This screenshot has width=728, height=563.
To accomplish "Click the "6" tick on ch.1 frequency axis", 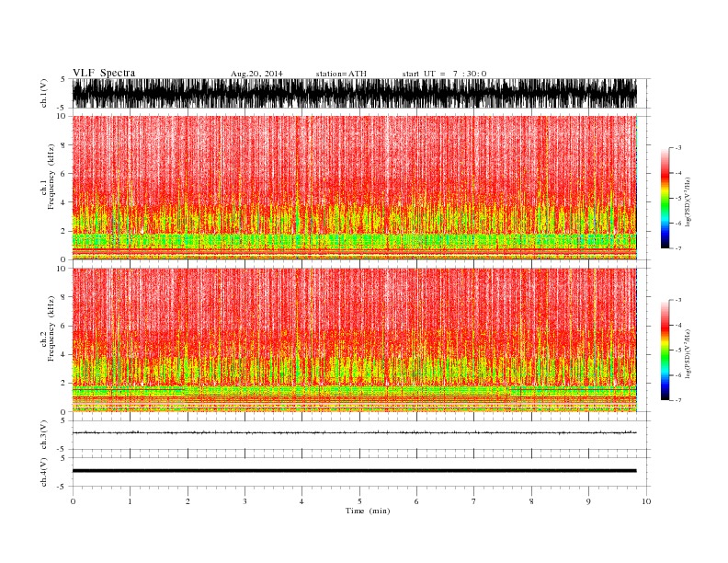I will click(x=63, y=174).
